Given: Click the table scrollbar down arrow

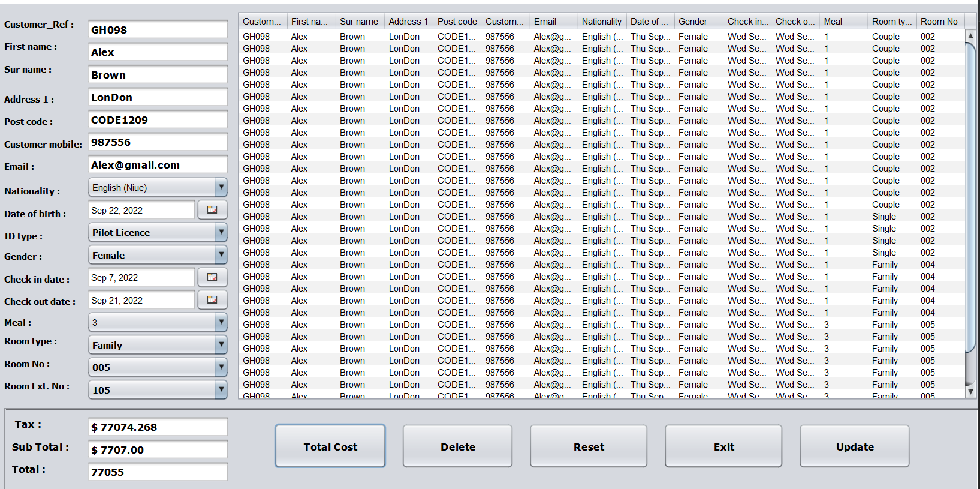Looking at the screenshot, I should (x=971, y=392).
